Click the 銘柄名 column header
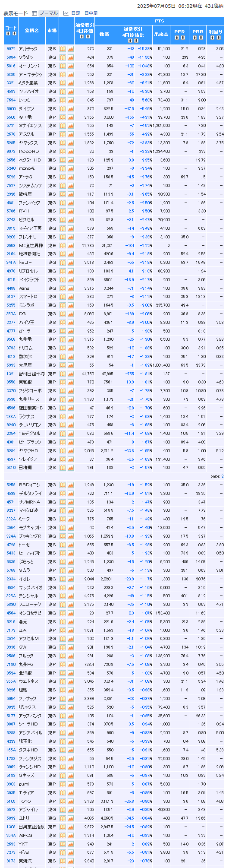The image size is (229, 868). [31, 31]
